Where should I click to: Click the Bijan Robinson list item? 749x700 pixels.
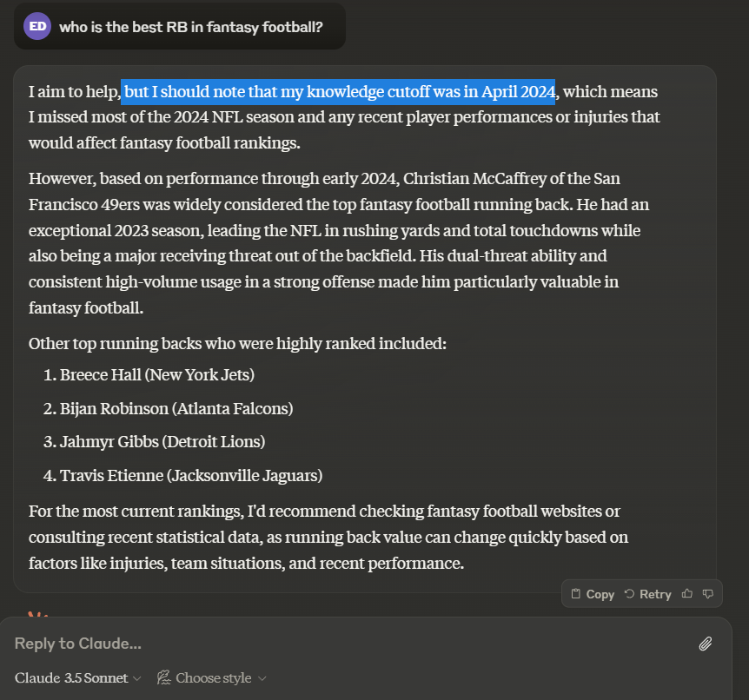point(176,408)
